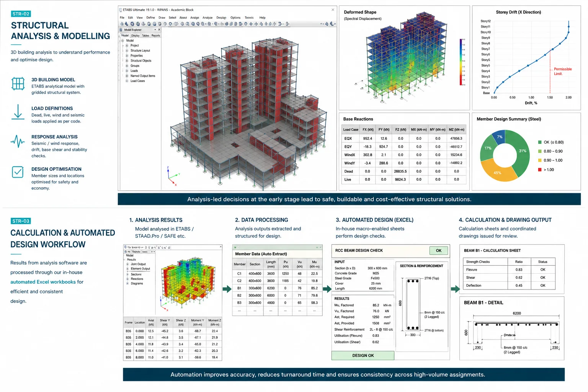
Task: Click the STR-02 tag
Action: pos(21,14)
